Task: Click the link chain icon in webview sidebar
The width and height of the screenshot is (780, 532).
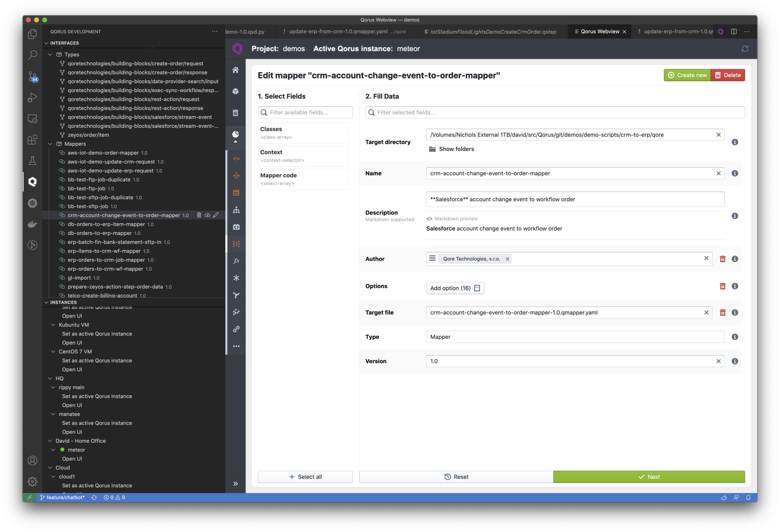Action: pyautogui.click(x=236, y=329)
